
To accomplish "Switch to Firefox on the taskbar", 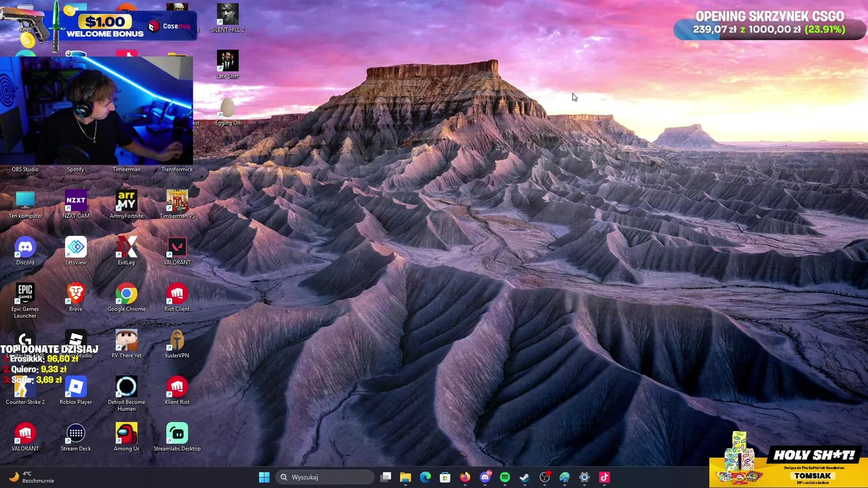I will point(465,477).
